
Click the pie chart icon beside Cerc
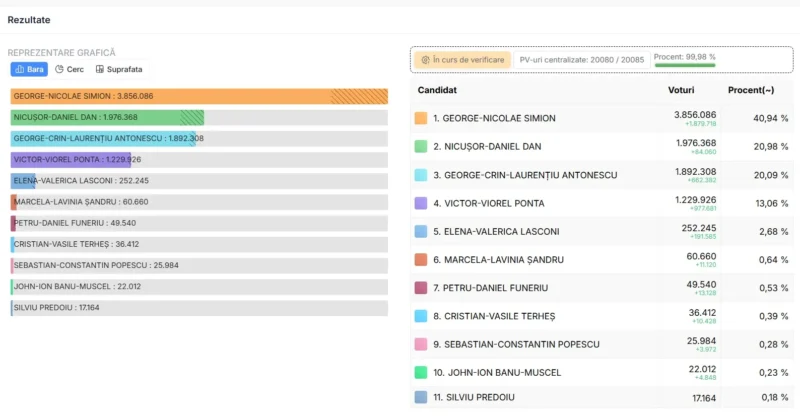click(60, 69)
